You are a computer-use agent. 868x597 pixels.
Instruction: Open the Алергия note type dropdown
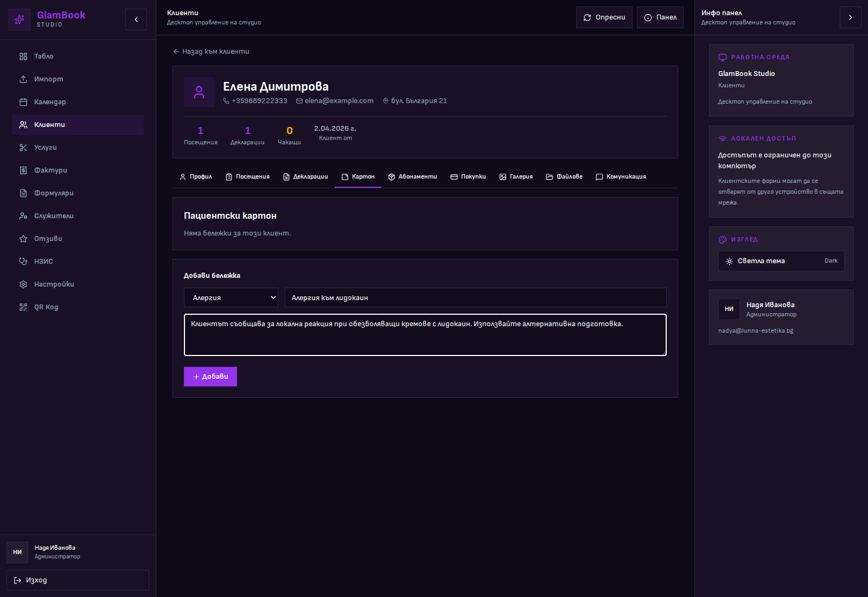(231, 297)
